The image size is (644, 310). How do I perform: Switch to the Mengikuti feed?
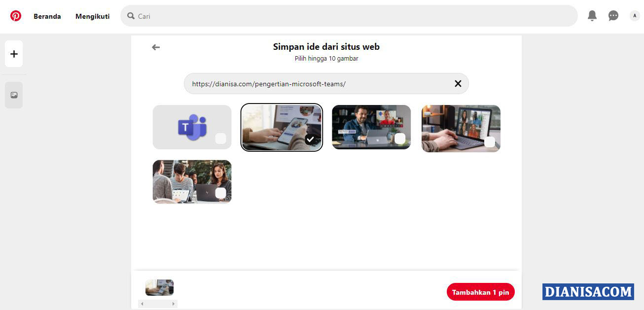pos(92,16)
